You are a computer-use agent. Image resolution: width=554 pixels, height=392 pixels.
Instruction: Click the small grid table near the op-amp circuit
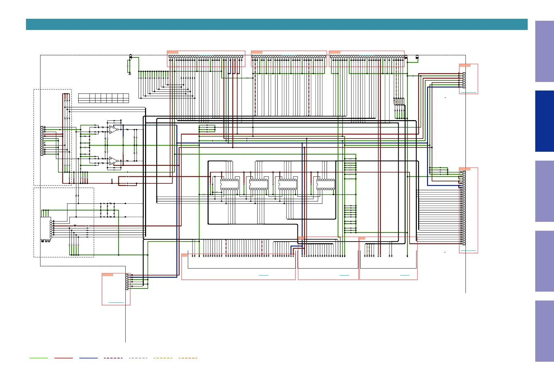click(103, 98)
